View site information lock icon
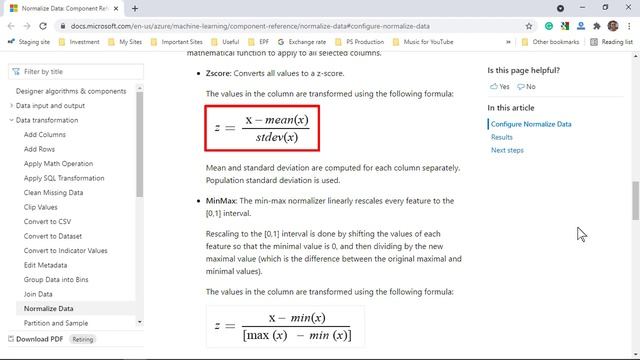The image size is (640, 360). 62,26
